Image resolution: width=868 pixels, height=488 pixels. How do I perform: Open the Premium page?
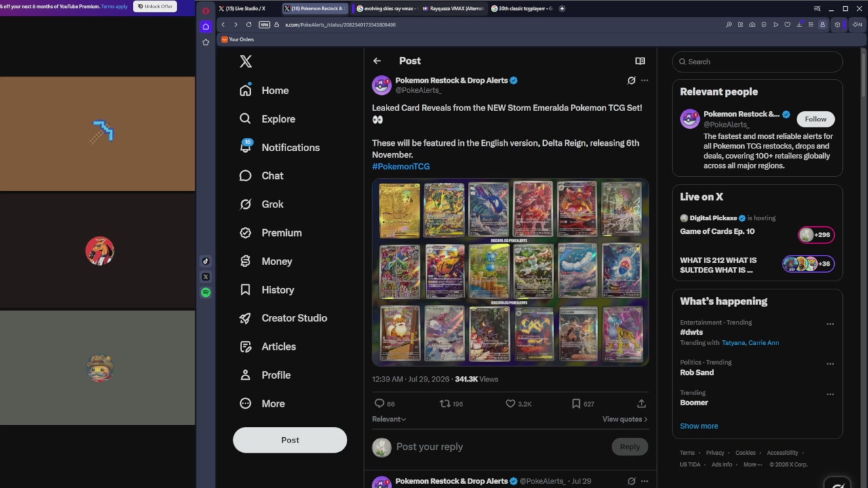[x=271, y=232]
